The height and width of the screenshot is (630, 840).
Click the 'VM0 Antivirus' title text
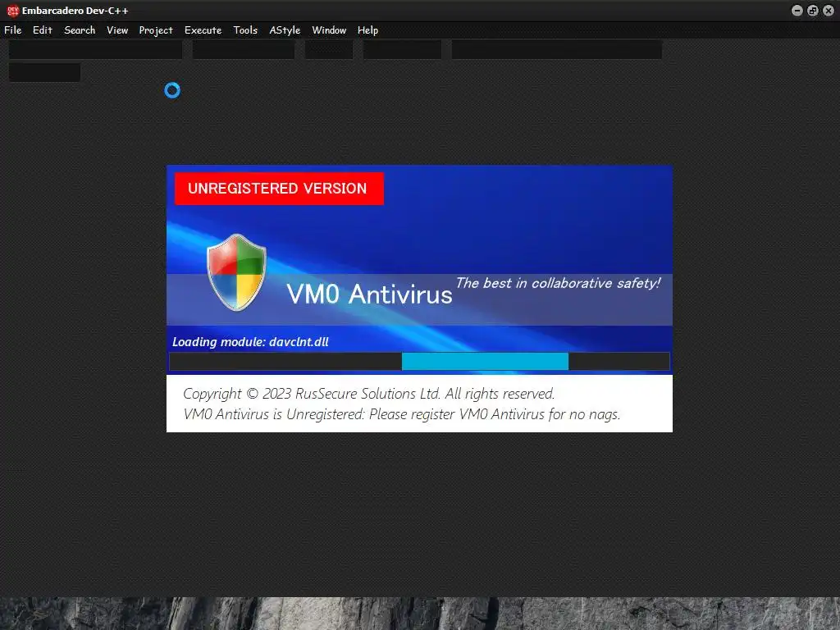point(370,294)
